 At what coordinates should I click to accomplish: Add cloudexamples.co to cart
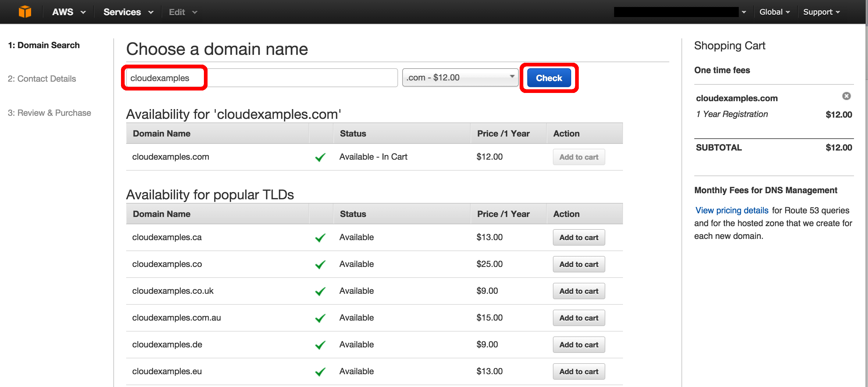pyautogui.click(x=578, y=264)
